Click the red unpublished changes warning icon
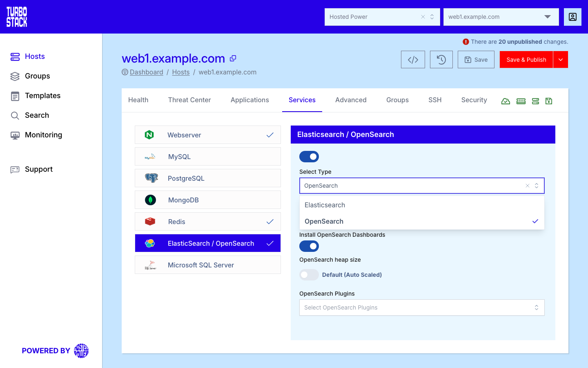 pos(466,42)
